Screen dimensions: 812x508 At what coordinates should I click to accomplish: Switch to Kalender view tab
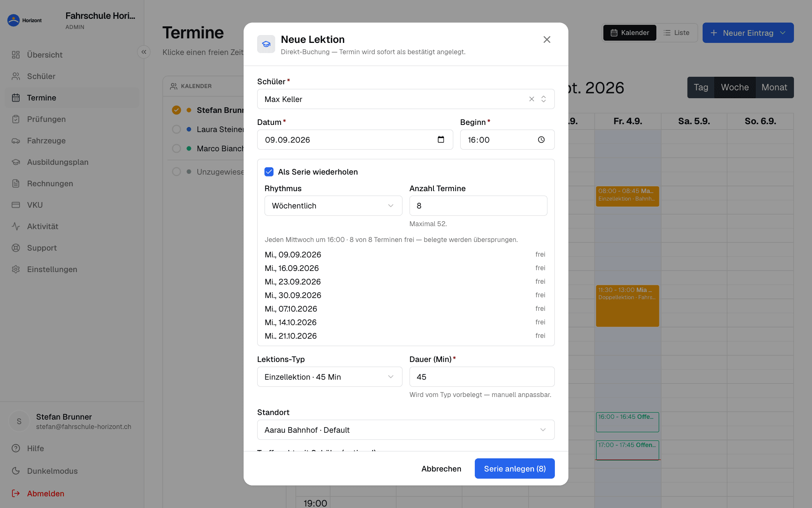click(x=630, y=33)
